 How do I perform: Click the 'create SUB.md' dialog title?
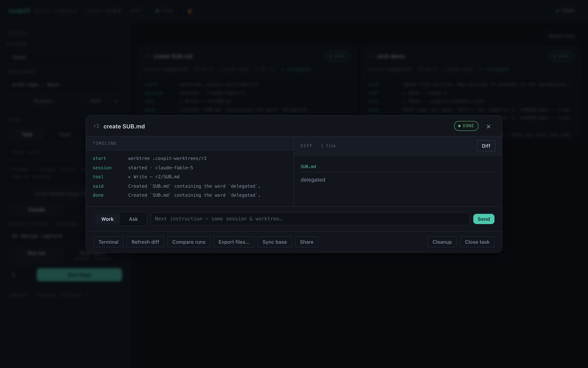pyautogui.click(x=124, y=127)
